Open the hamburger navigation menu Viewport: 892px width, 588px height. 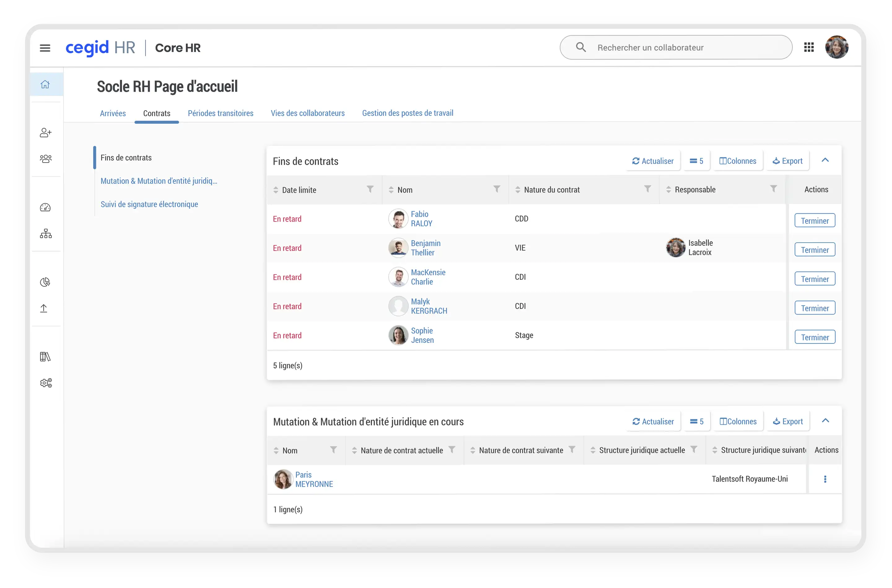click(45, 48)
